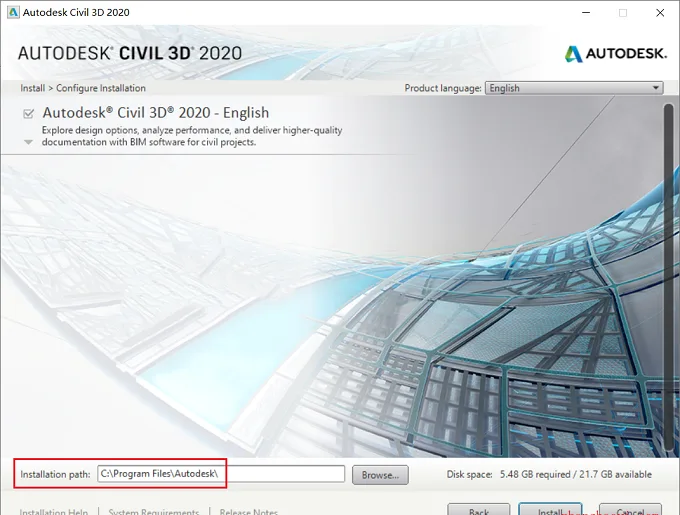Click the Autodesk Civil 3D title bar icon
The width and height of the screenshot is (680, 515).
[13, 12]
